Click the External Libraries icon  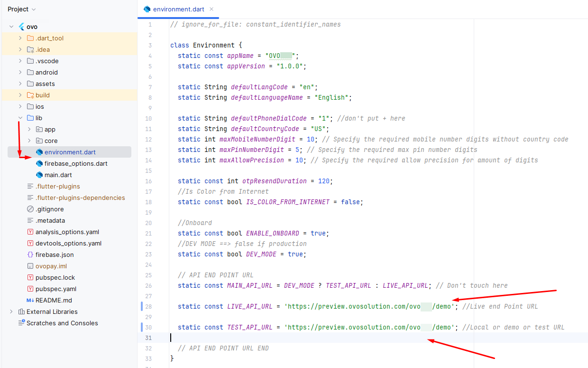tap(21, 312)
